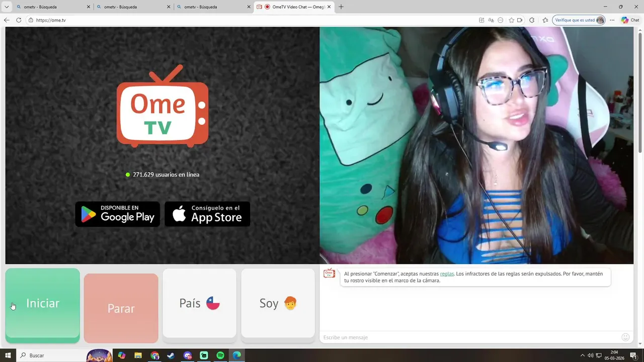Open the Copilot Chat button
The image size is (644, 362).
click(630, 20)
